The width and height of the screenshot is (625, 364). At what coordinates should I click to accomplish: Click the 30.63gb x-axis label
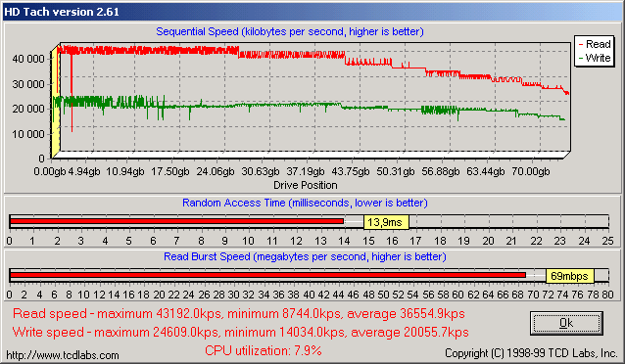(261, 171)
